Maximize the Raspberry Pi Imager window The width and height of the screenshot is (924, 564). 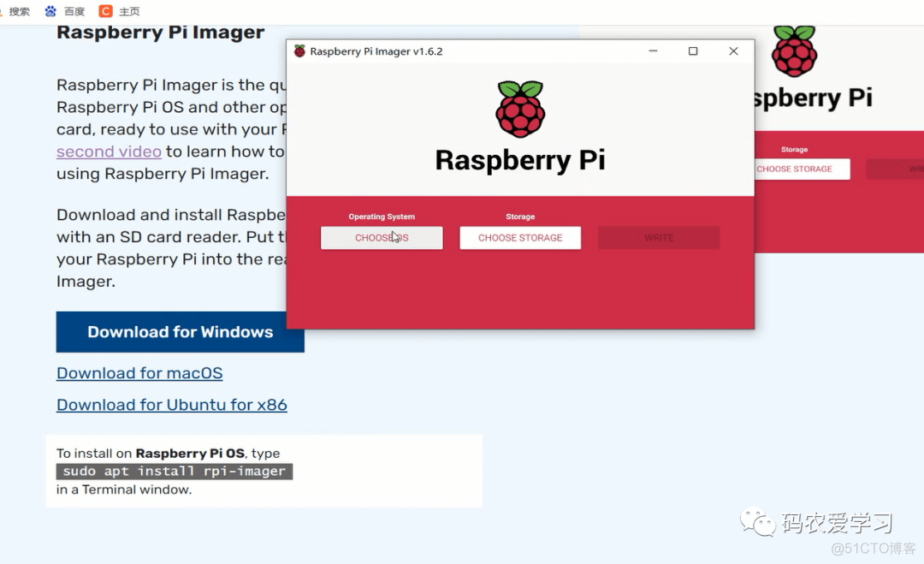click(x=693, y=51)
